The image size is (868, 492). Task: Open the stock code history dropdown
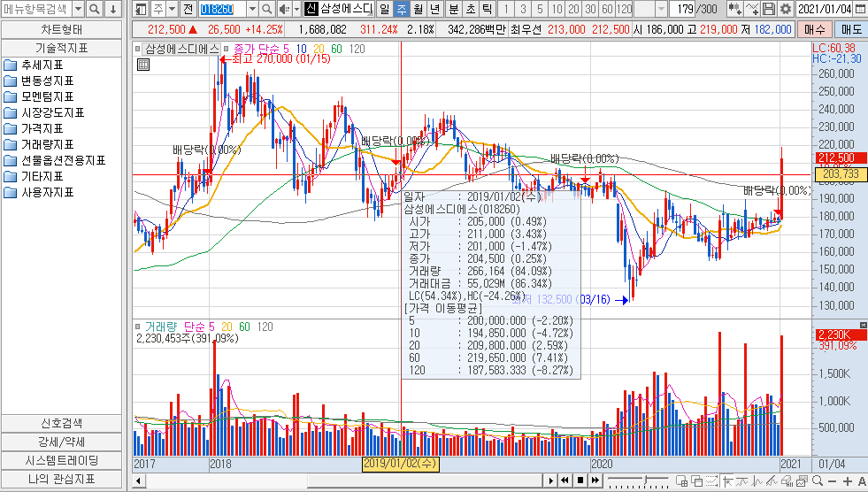(252, 9)
